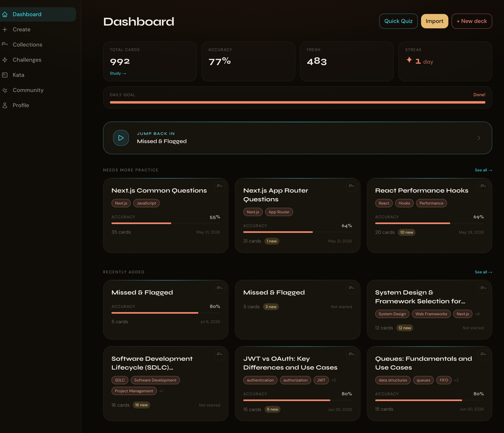504x433 pixels.
Task: Start a Quick Quiz
Action: 398,21
